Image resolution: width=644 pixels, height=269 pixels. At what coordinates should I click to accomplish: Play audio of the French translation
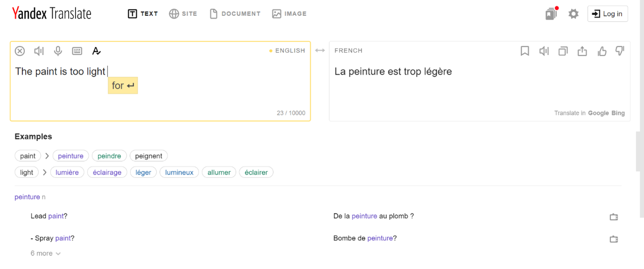pos(544,51)
